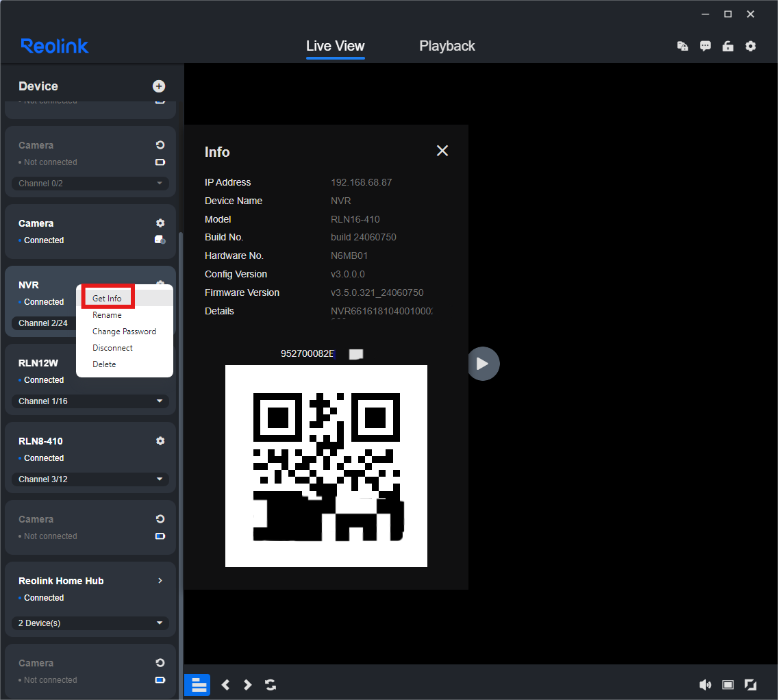Select Disconnect from the context menu

(x=125, y=348)
